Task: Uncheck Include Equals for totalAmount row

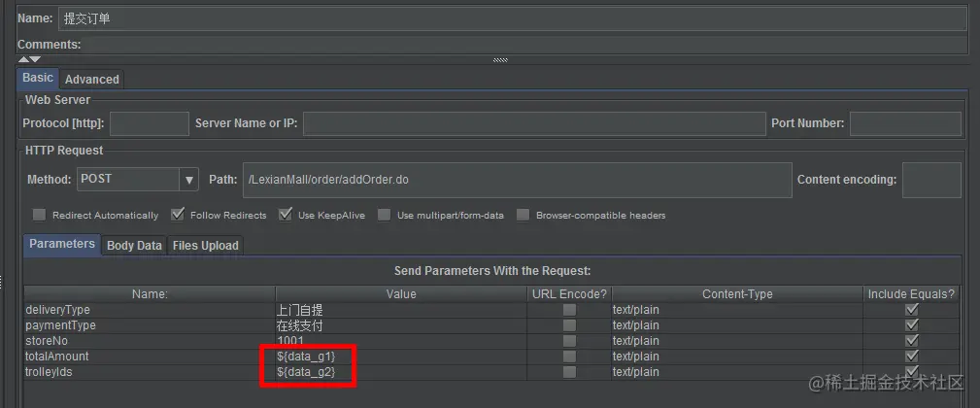Action: [912, 357]
